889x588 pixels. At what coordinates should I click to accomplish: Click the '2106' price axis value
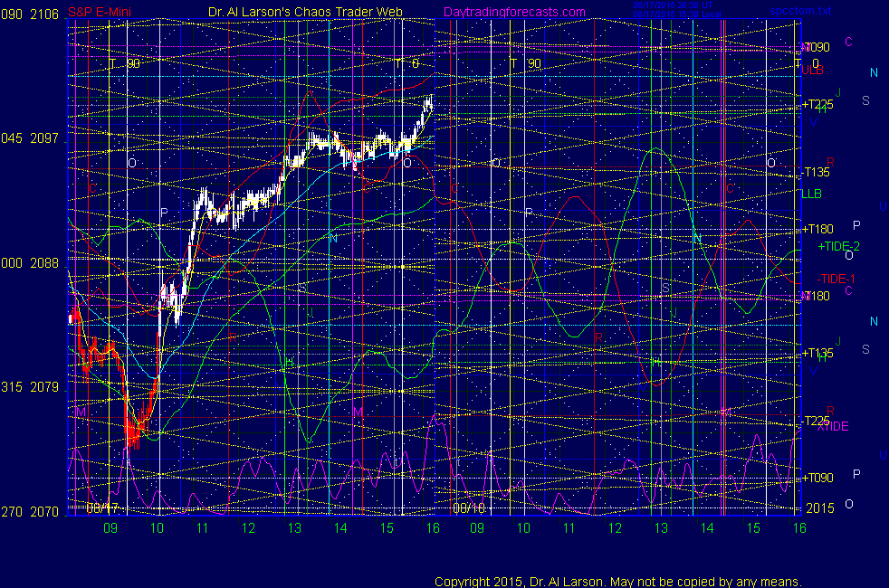coord(44,14)
